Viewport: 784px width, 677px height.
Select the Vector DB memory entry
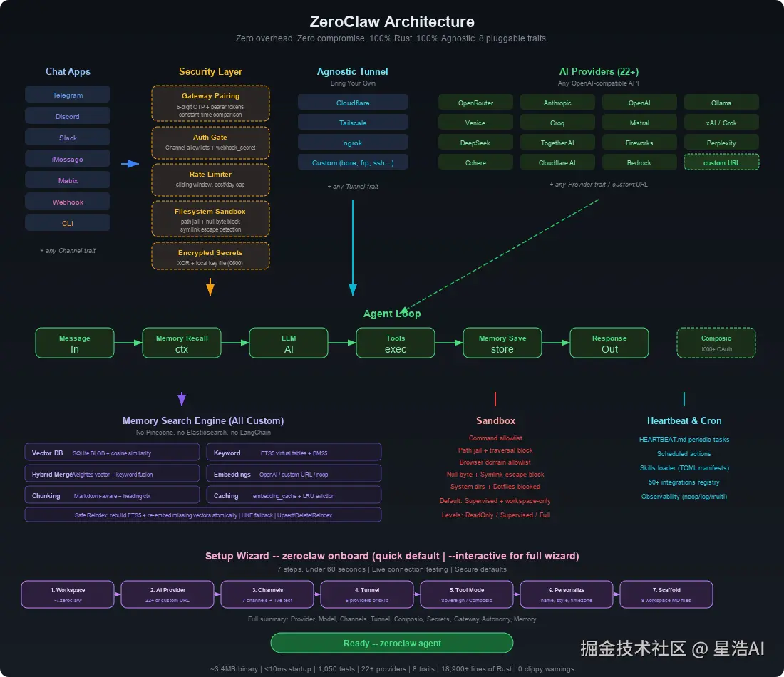[x=112, y=452]
